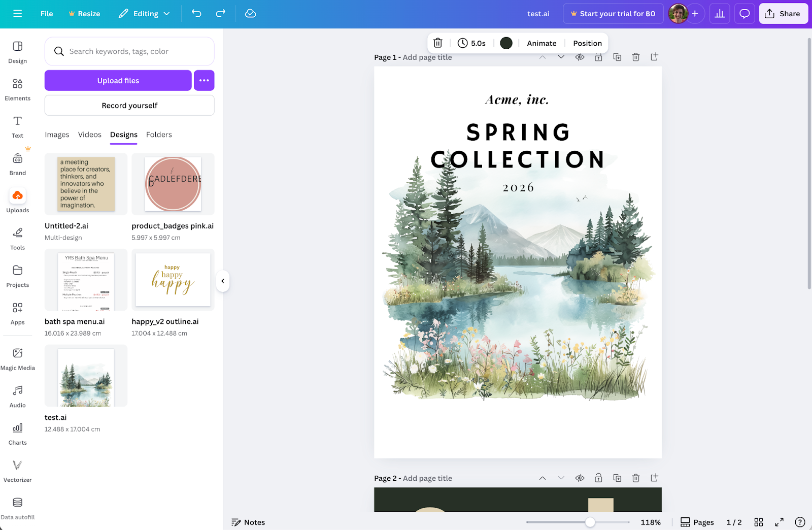Collapse the uploads side panel
Viewport: 812px width, 530px height.
click(222, 281)
